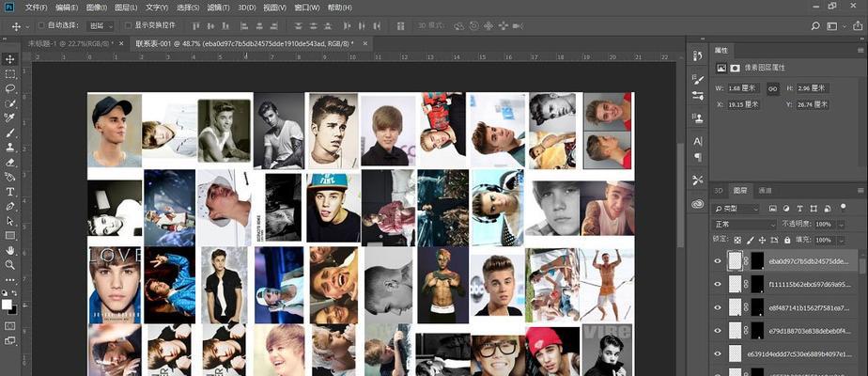The height and width of the screenshot is (376, 868).
Task: Select the Hand tool
Action: click(10, 250)
